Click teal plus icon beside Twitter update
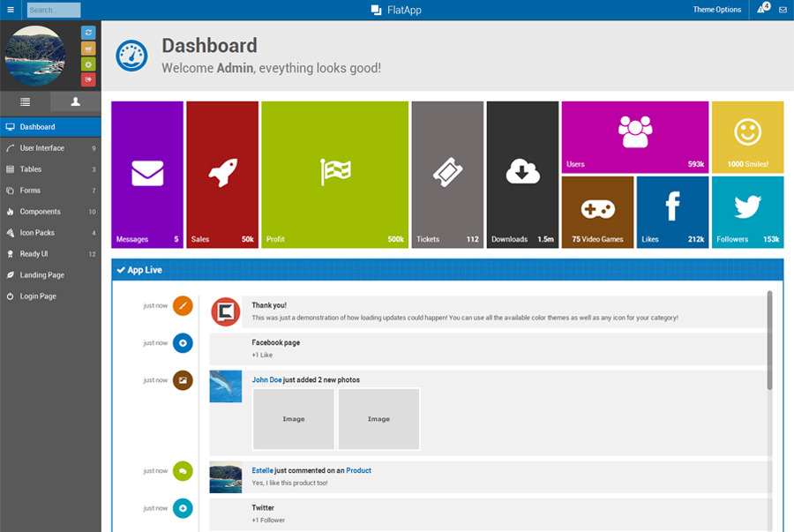This screenshot has height=532, width=794. point(183,508)
